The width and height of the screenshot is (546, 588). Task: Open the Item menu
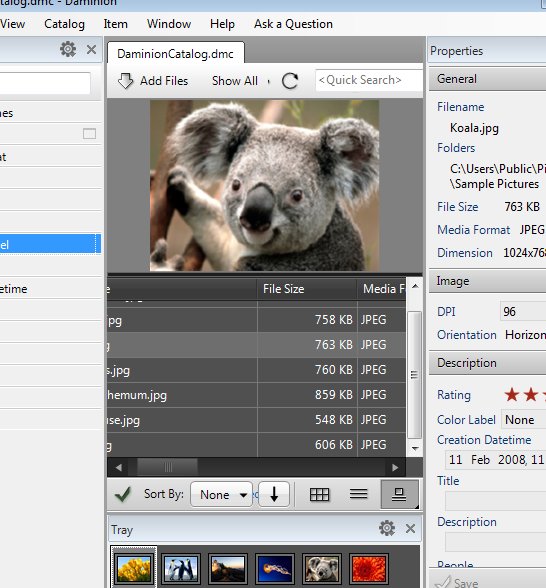pos(116,24)
